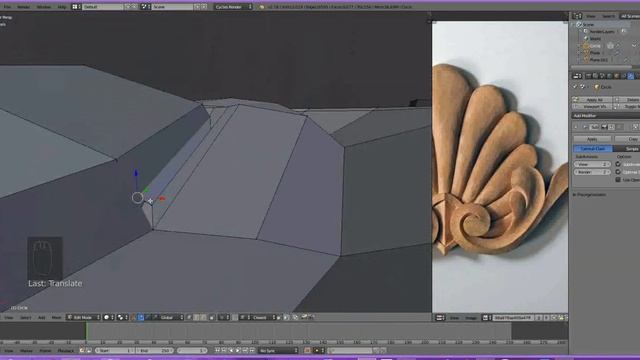The width and height of the screenshot is (640, 360).
Task: Open the No Sync dropdown
Action: tap(278, 351)
